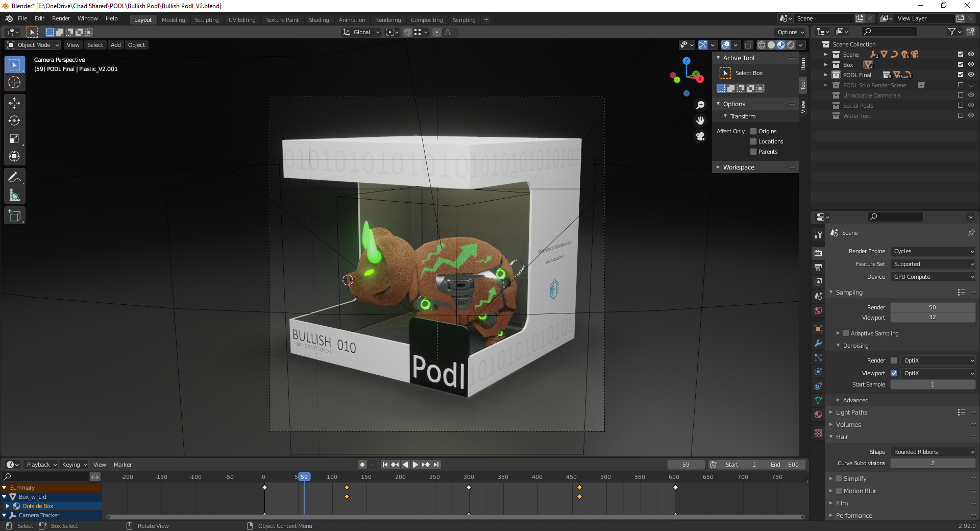The width and height of the screenshot is (980, 531).
Task: Click the 3D Cursor tool
Action: coord(14,82)
